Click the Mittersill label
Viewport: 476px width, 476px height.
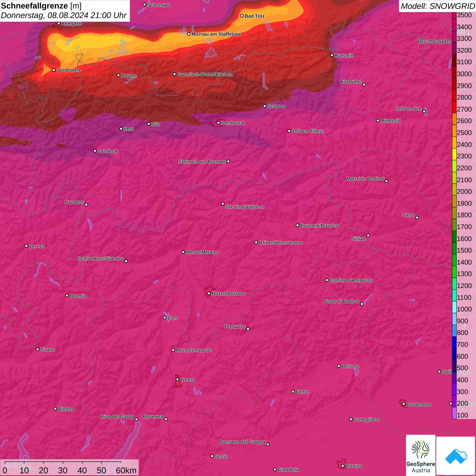[x=390, y=121]
